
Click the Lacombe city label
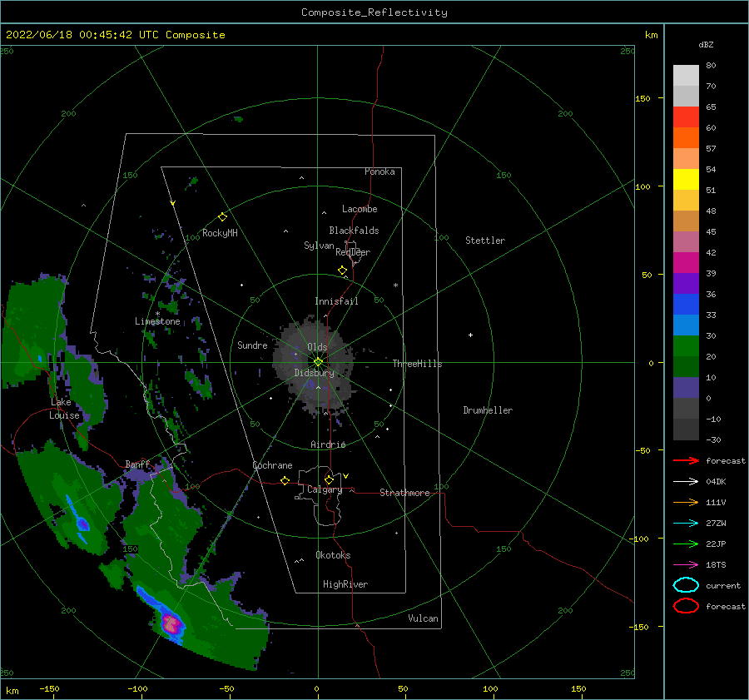pyautogui.click(x=360, y=209)
